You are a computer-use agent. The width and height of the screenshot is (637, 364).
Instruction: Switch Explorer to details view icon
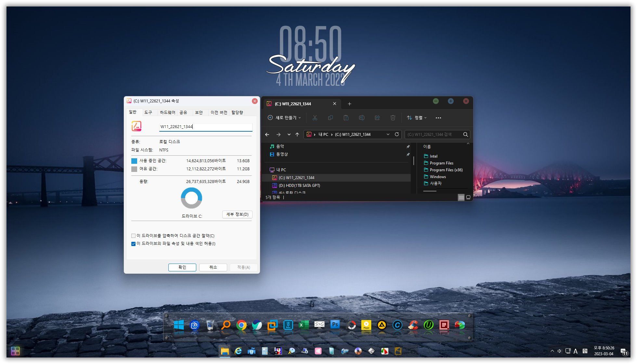click(461, 197)
